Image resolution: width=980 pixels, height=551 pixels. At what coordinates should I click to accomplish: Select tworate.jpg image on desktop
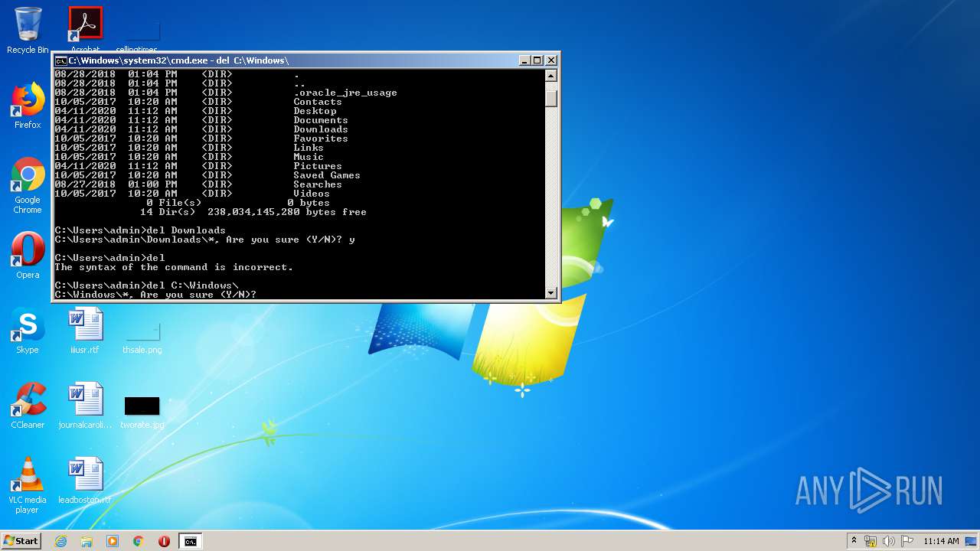click(142, 412)
